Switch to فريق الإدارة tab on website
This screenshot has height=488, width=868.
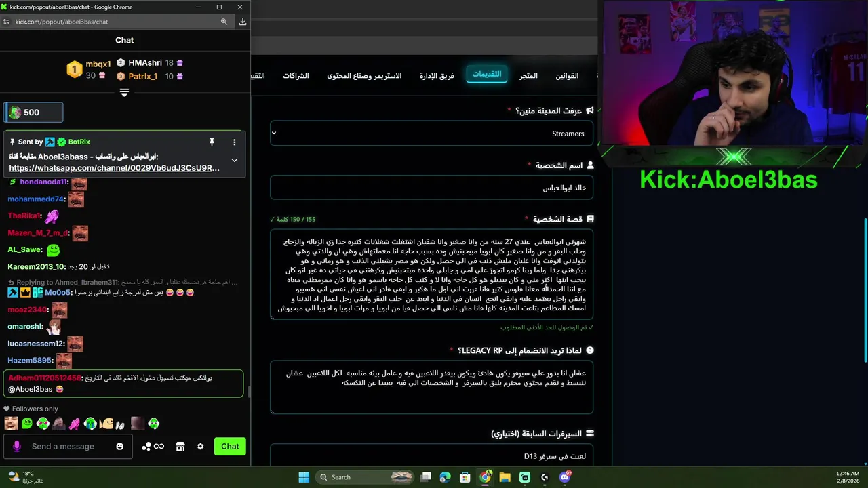point(437,75)
